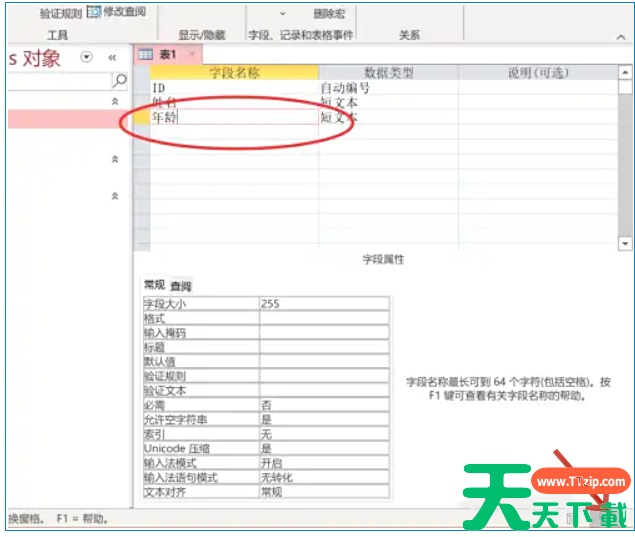This screenshot has height=537, width=635.
Task: Click the 文本对齐 value 常规
Action: pos(324,492)
